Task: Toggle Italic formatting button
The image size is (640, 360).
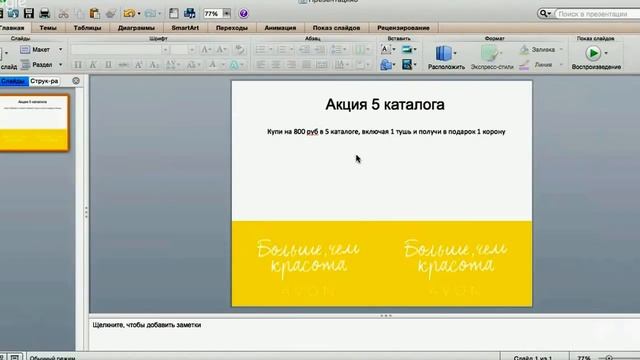Action: coord(93,65)
